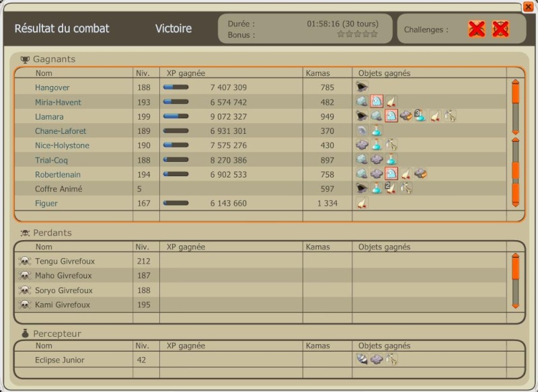Click the bonus stars rating
This screenshot has height=392, width=538.
[357, 34]
